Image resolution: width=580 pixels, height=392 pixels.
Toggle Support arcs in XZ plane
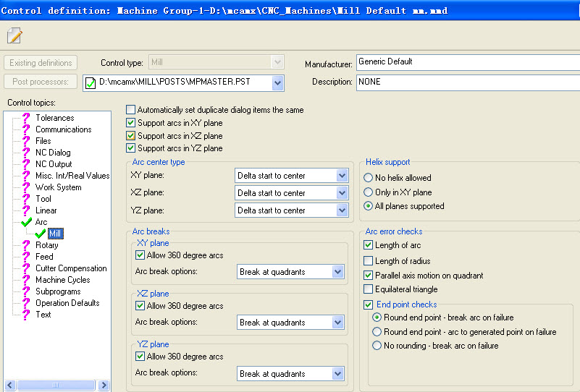tap(131, 136)
